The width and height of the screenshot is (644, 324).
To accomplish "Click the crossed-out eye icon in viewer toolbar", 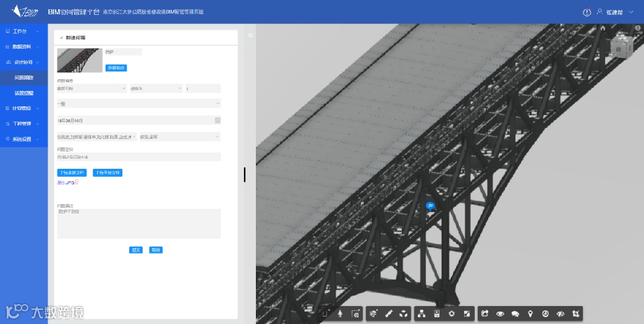I will coord(561,314).
